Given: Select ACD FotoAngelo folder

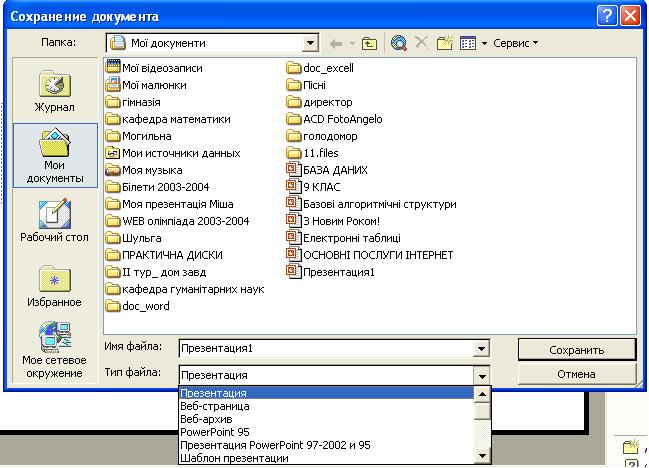Looking at the screenshot, I should [x=335, y=119].
